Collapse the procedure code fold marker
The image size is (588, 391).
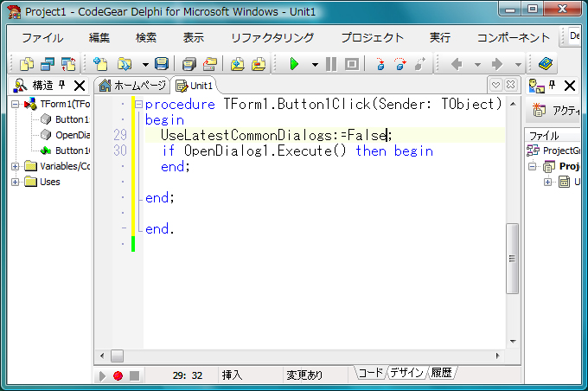pyautogui.click(x=138, y=104)
